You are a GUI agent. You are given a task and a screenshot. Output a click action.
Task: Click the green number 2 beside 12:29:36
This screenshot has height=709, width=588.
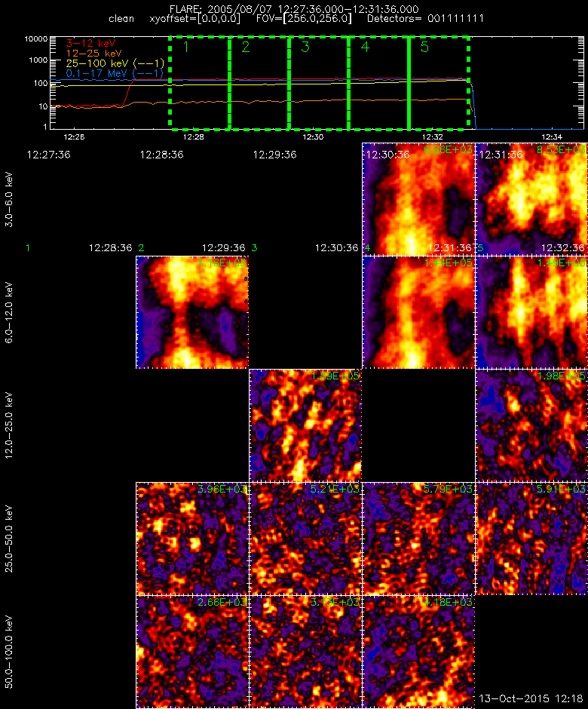pos(142,248)
